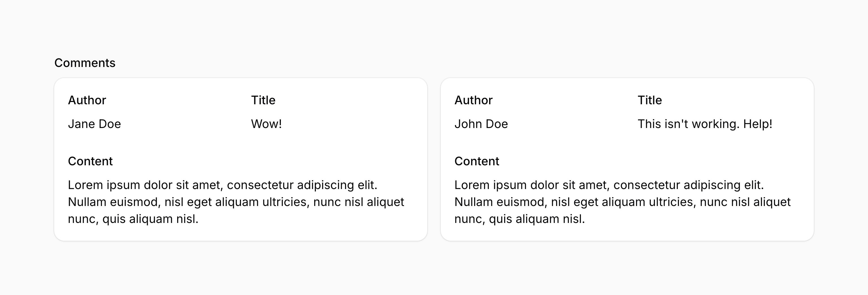
Task: Click the Content label on Jane's comment
Action: (90, 161)
